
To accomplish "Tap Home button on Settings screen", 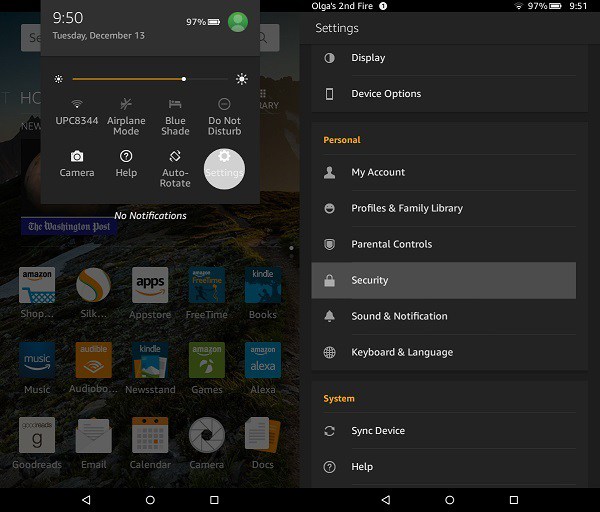I will pos(450,500).
